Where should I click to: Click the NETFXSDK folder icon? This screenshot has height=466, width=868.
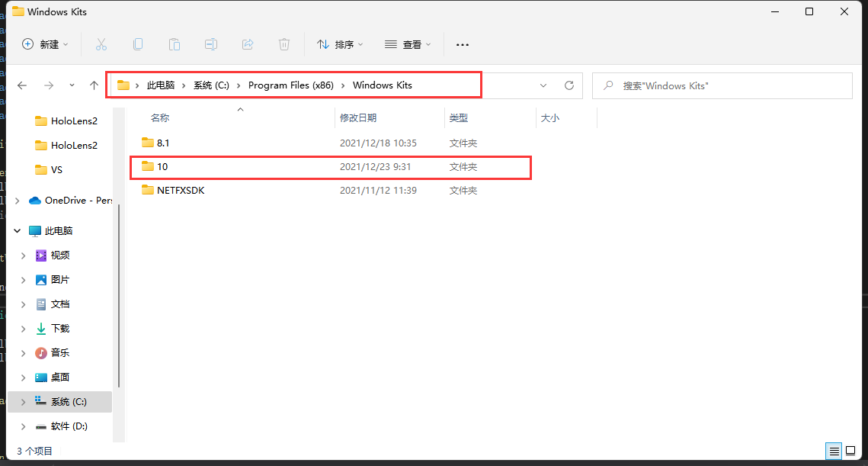click(x=147, y=190)
